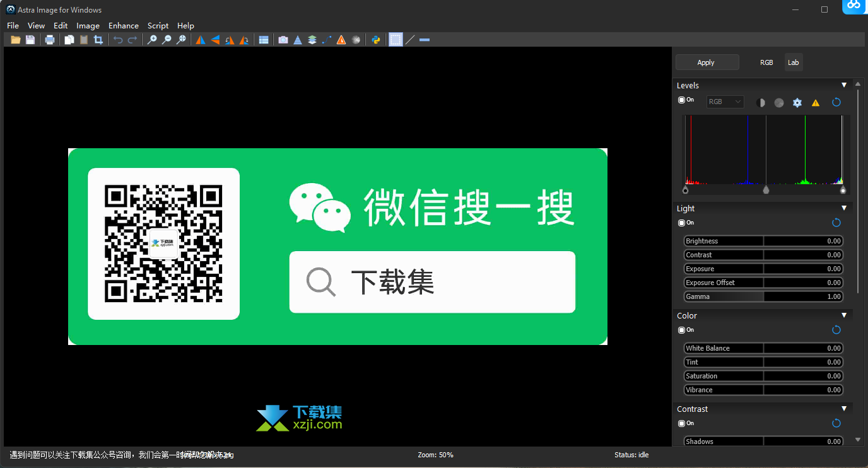
Task: Click the blue pyramid icon
Action: pyautogui.click(x=298, y=40)
